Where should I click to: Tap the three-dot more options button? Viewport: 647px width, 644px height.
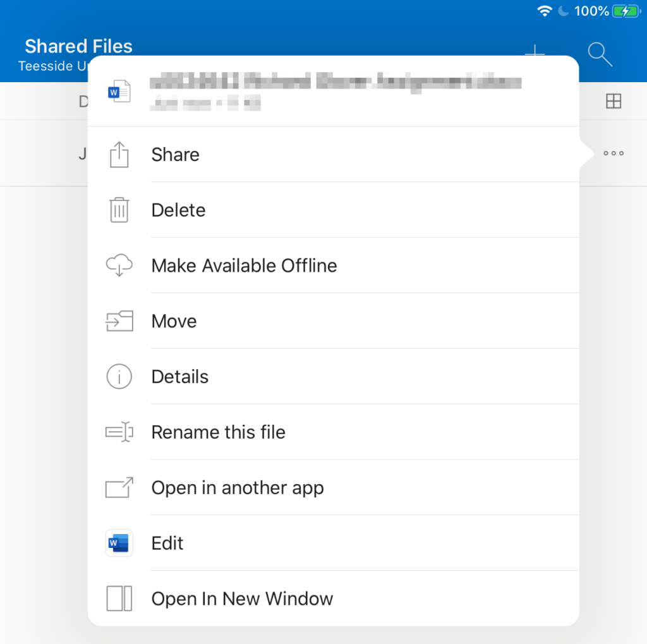[x=614, y=152]
